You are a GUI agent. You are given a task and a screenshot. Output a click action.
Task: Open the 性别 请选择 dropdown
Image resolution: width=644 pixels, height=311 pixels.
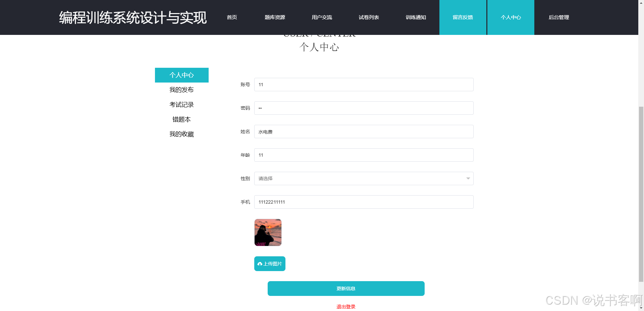[x=364, y=178]
